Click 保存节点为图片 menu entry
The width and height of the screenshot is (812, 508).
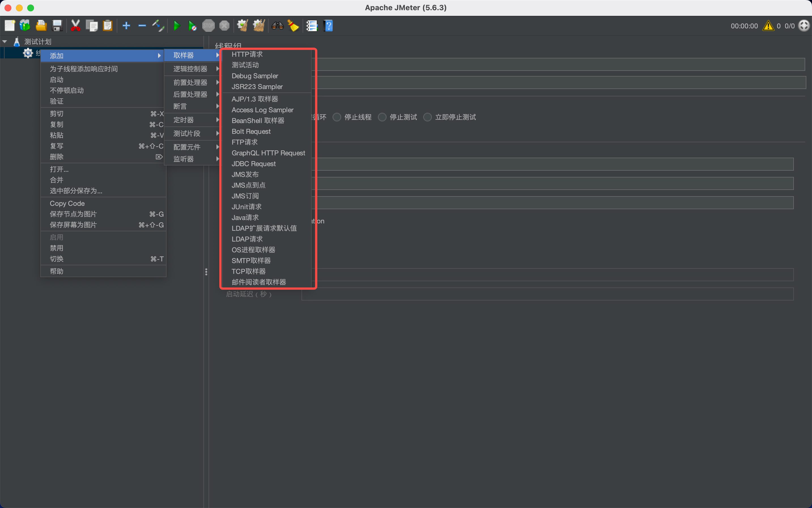(103, 214)
